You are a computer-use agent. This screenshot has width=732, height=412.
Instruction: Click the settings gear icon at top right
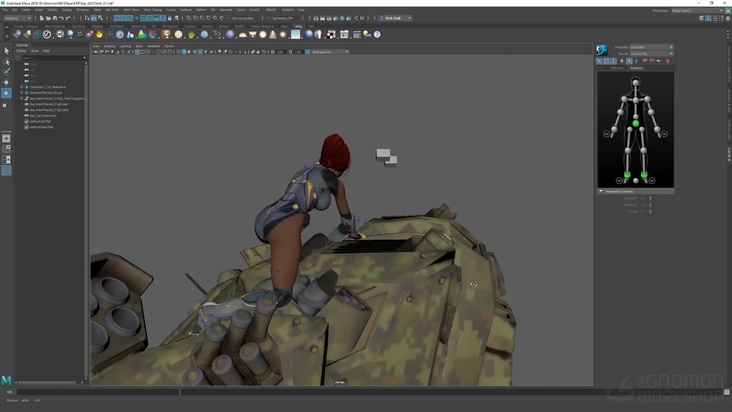point(727,18)
